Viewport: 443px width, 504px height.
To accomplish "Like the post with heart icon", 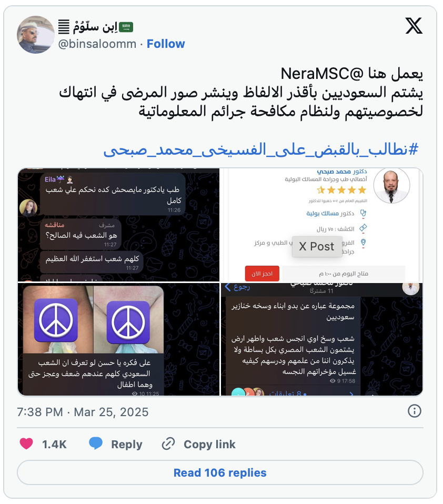I will 26,444.
